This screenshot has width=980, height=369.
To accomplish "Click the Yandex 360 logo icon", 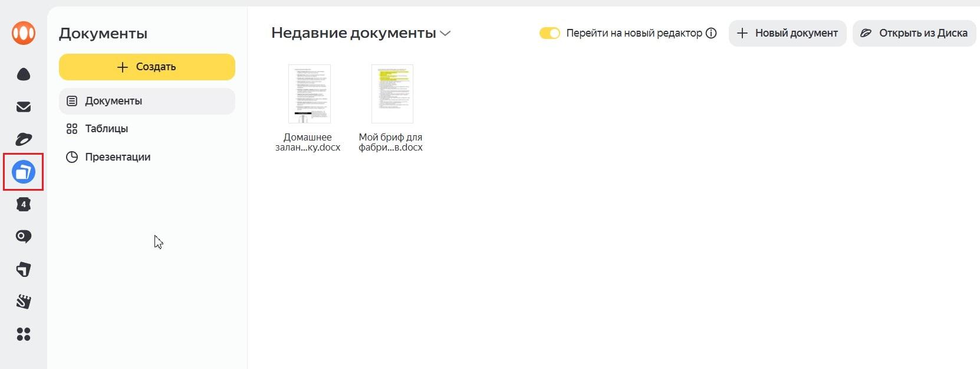I will (x=24, y=33).
